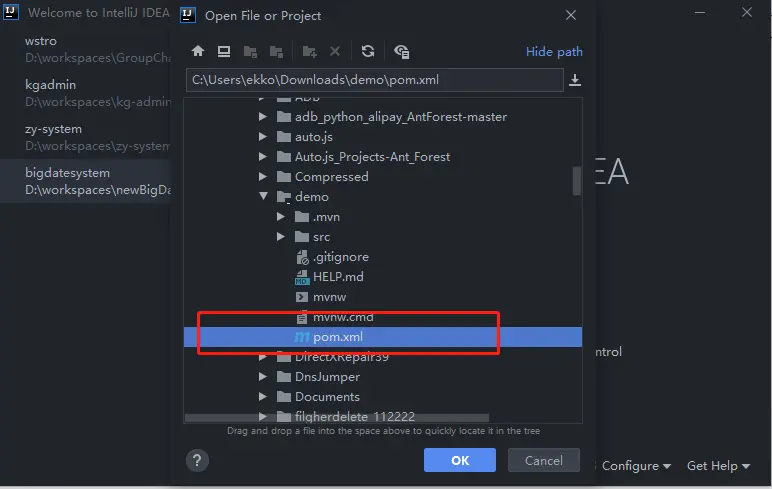Image resolution: width=772 pixels, height=489 pixels.
Task: Select the src folder
Action: click(322, 237)
